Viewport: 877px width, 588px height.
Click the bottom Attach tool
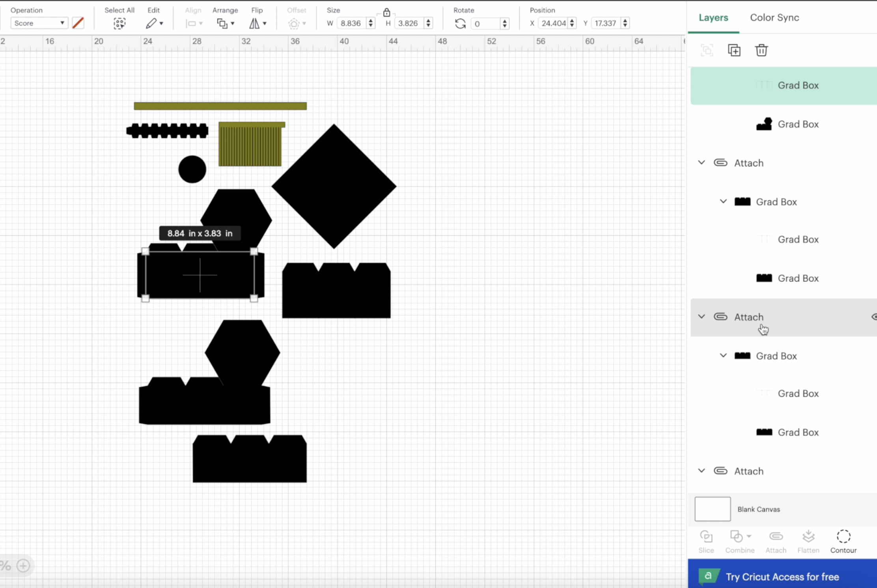(776, 542)
